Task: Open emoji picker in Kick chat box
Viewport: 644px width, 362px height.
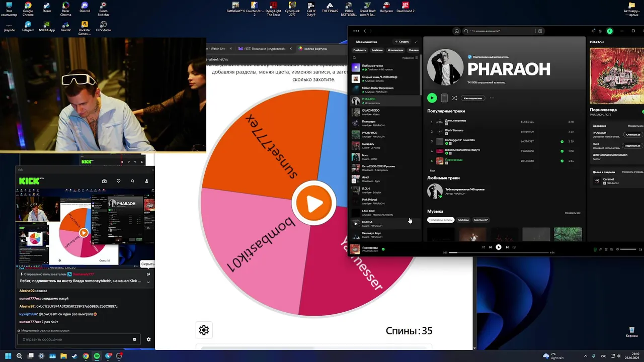Action: (x=134, y=339)
